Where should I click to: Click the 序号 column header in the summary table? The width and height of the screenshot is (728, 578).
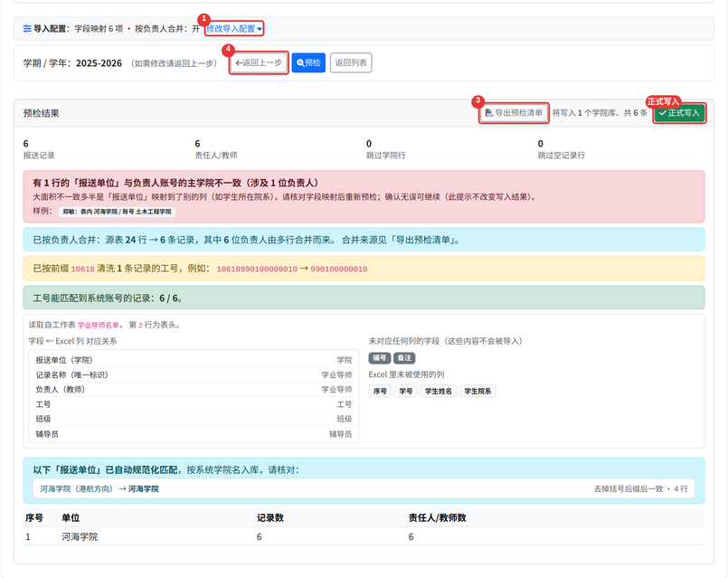coord(34,517)
